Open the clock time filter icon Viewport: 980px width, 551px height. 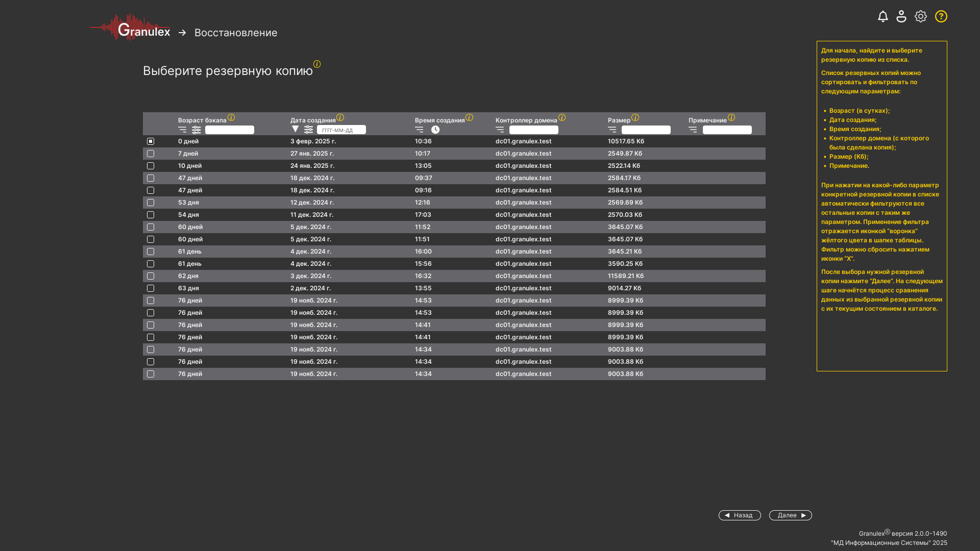coord(435,130)
